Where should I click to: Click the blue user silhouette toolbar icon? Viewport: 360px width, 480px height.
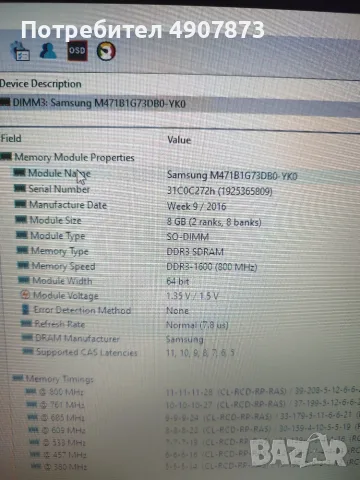click(48, 50)
